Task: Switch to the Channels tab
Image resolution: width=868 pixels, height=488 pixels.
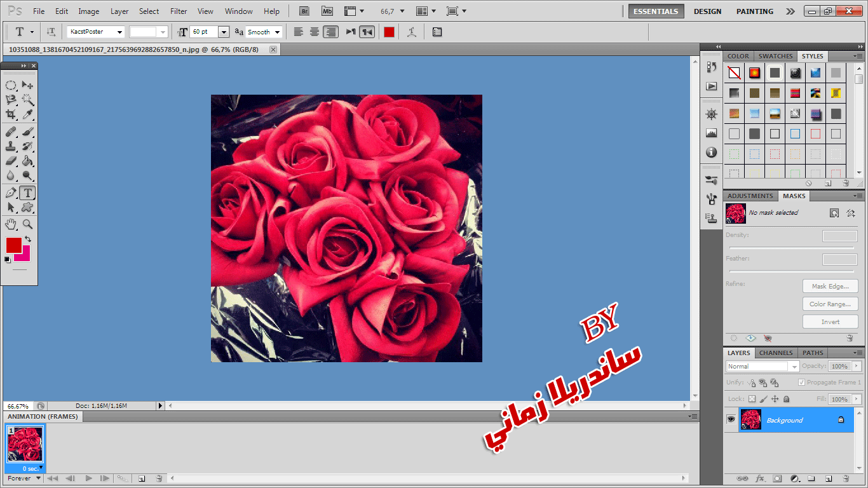Action: [x=776, y=353]
